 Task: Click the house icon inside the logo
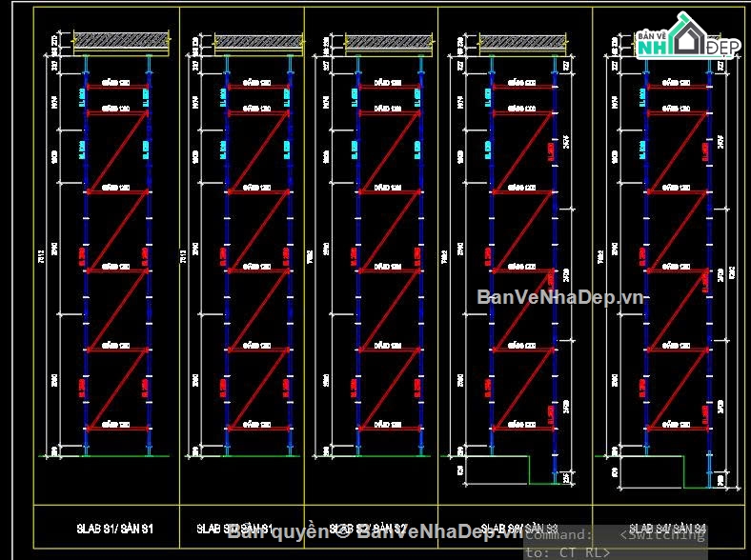pos(689,34)
